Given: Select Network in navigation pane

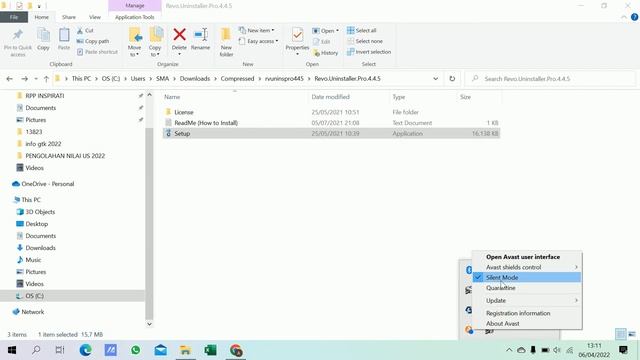Looking at the screenshot, I should pos(33,312).
